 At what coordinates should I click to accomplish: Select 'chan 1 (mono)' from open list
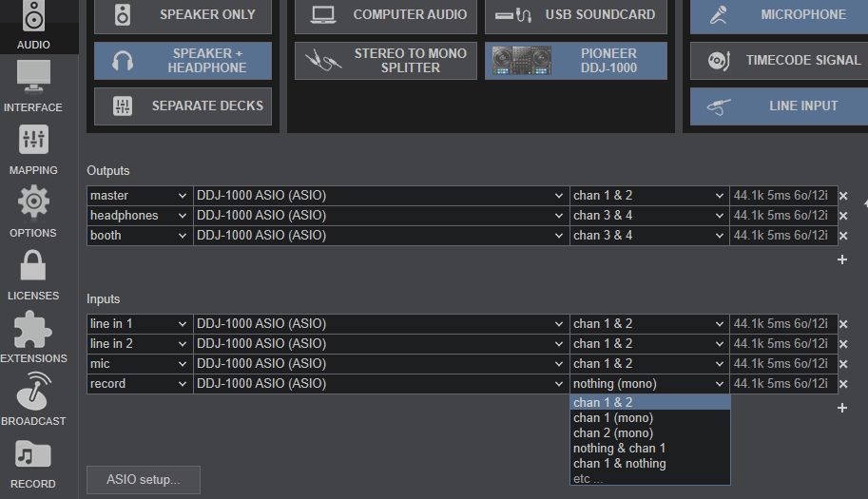click(x=650, y=417)
